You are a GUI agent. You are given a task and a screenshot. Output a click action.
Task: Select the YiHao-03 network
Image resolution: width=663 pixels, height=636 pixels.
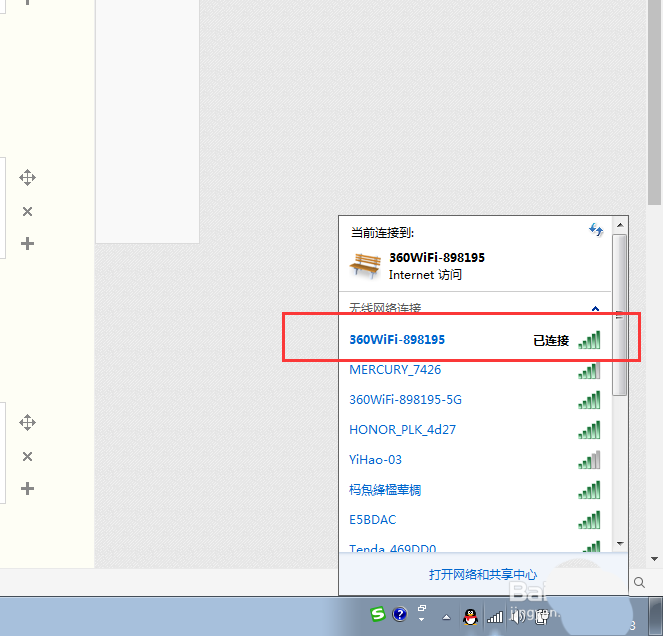[x=475, y=460]
